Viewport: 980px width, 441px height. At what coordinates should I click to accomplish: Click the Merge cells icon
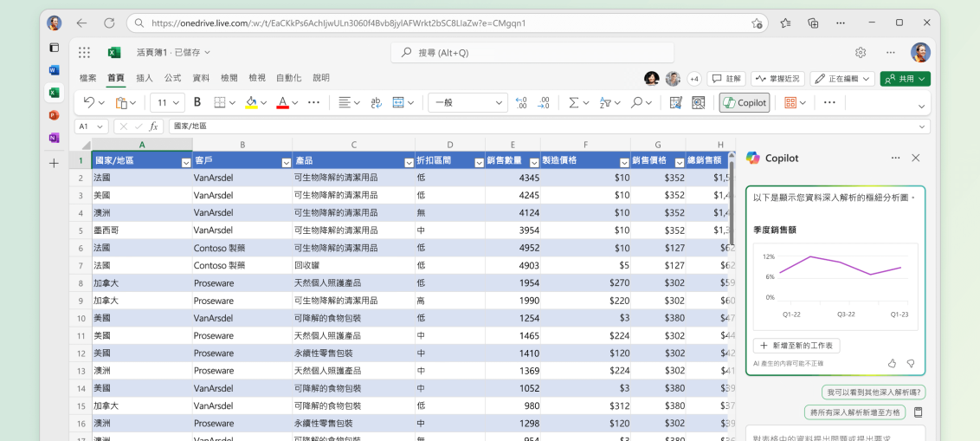tap(398, 102)
